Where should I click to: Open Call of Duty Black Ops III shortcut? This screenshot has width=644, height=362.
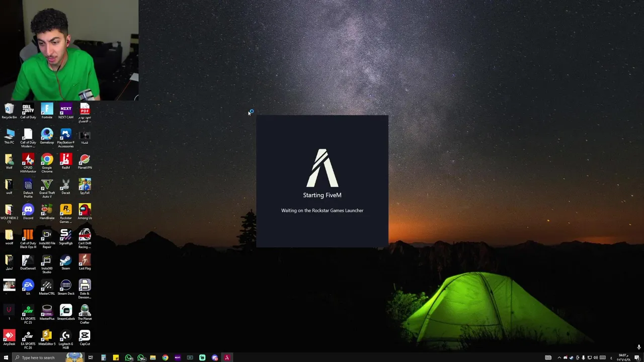(28, 239)
